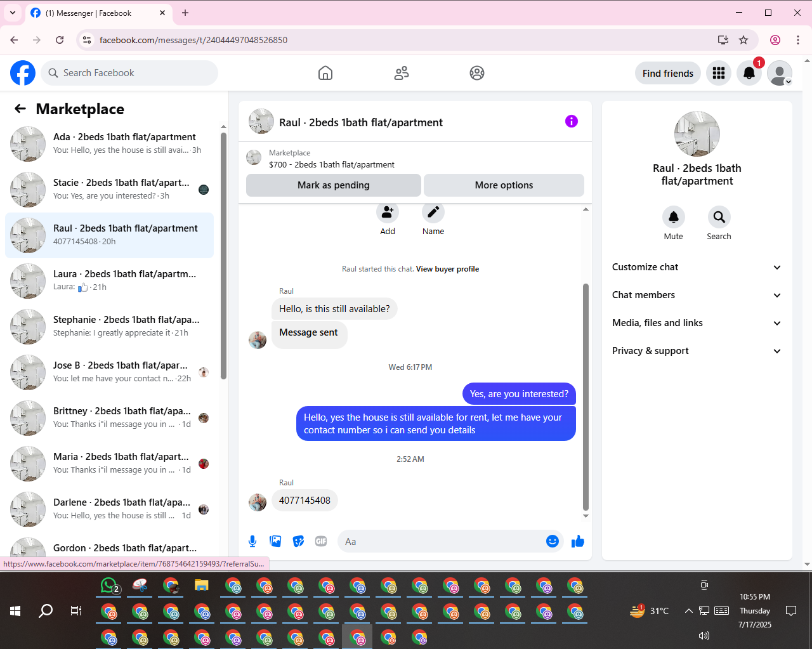Open taskbar clock and date
Image resolution: width=812 pixels, height=649 pixels.
pyautogui.click(x=755, y=611)
